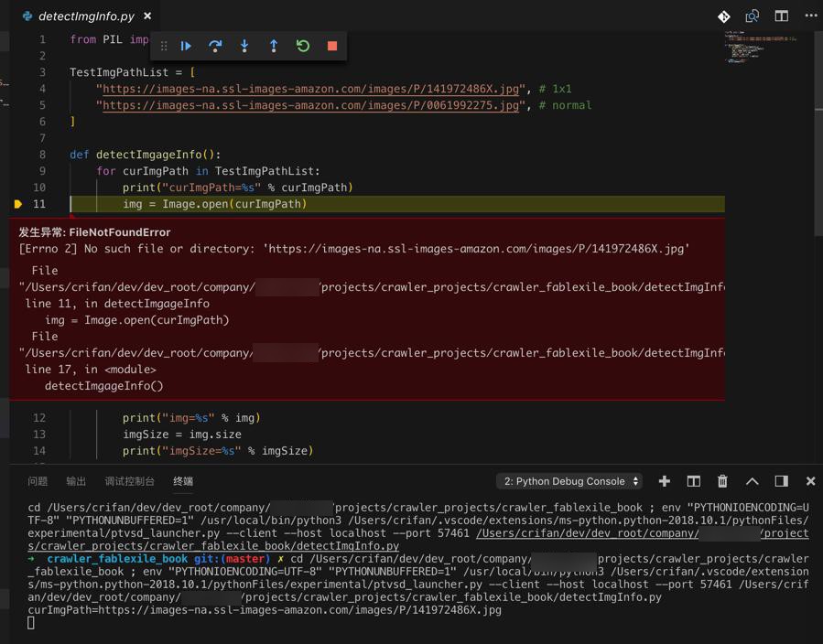Step into using the down arrow icon
Viewport: 823px width, 644px height.
[244, 46]
